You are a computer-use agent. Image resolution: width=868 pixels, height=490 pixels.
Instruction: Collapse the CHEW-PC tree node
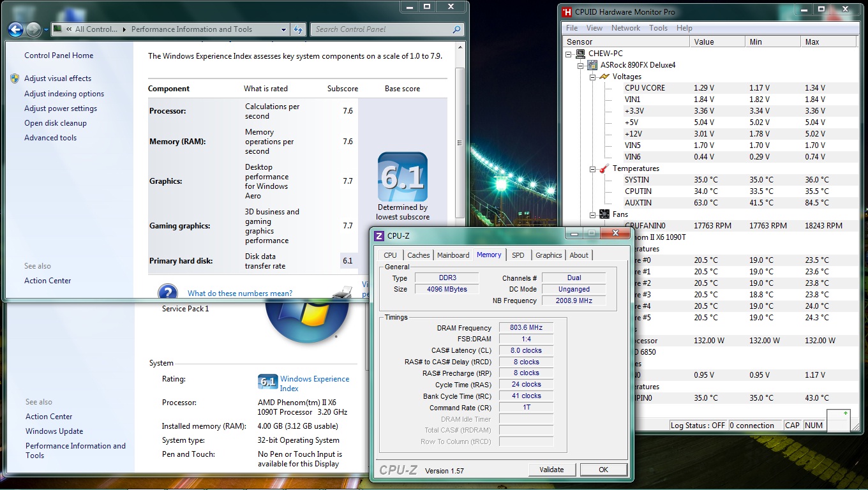point(569,54)
